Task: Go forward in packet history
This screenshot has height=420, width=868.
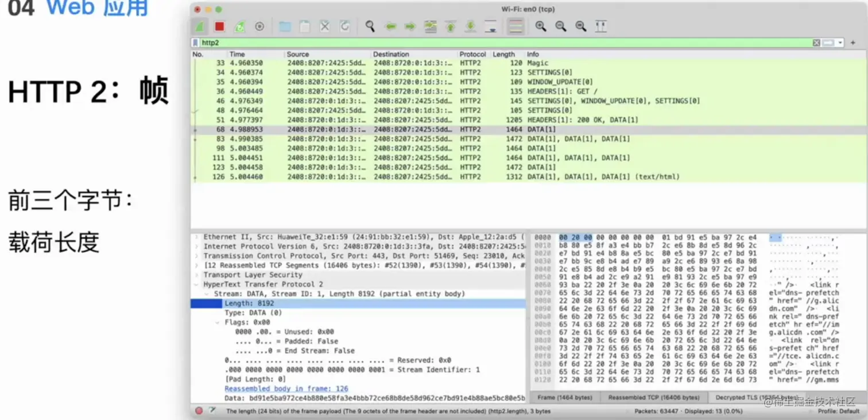Action: click(x=410, y=26)
